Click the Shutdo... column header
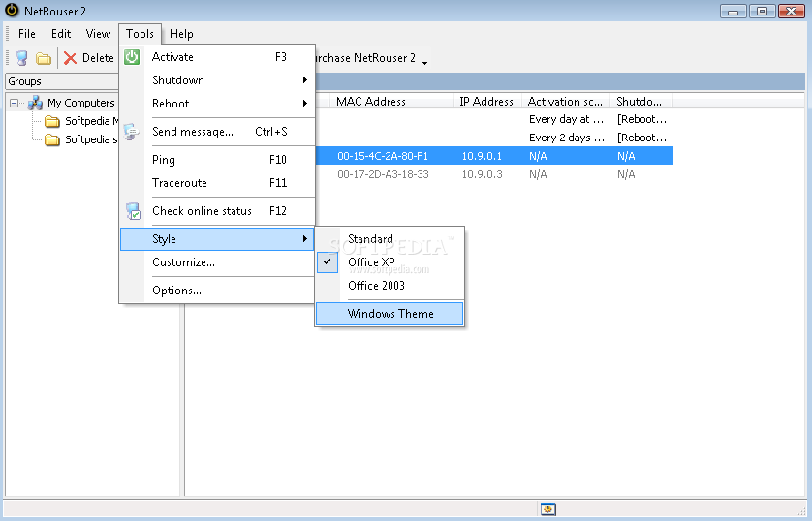This screenshot has width=812, height=521. (x=641, y=102)
